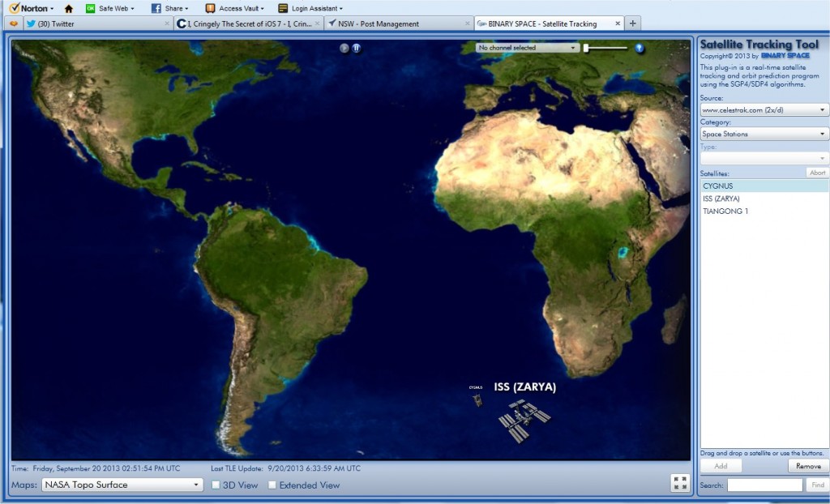Image resolution: width=830 pixels, height=504 pixels.
Task: Open the No channel selected dropdown
Action: 525,47
